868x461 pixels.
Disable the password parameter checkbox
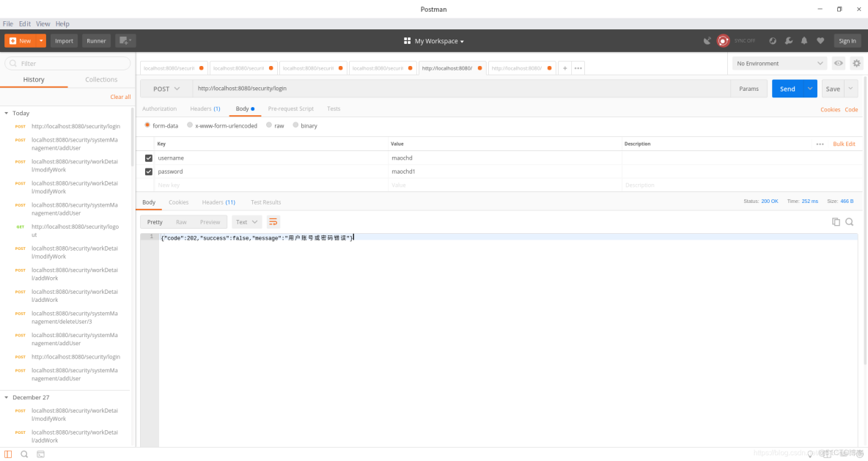click(149, 172)
